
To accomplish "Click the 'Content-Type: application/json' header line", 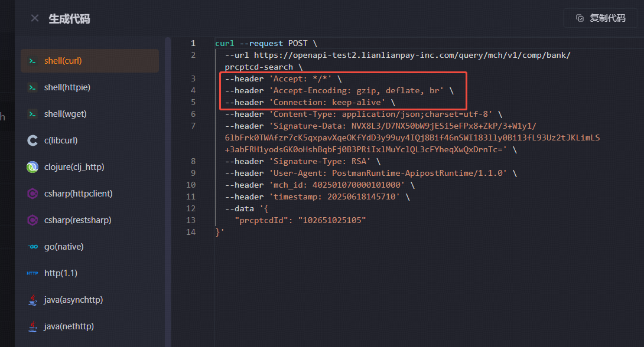I will pyautogui.click(x=363, y=114).
